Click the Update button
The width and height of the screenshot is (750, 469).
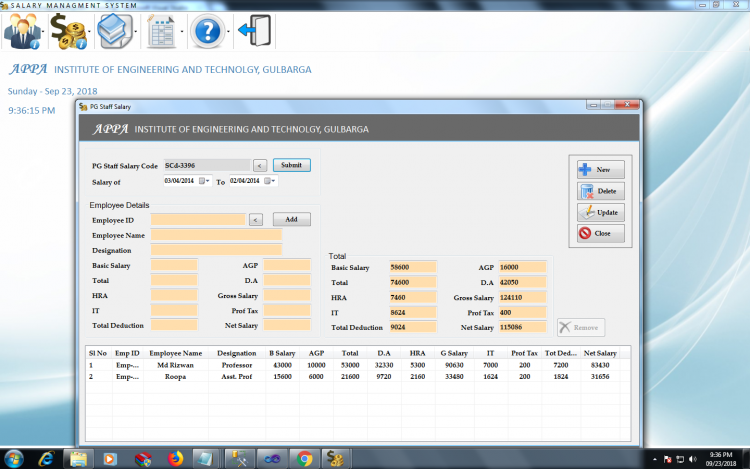point(600,212)
